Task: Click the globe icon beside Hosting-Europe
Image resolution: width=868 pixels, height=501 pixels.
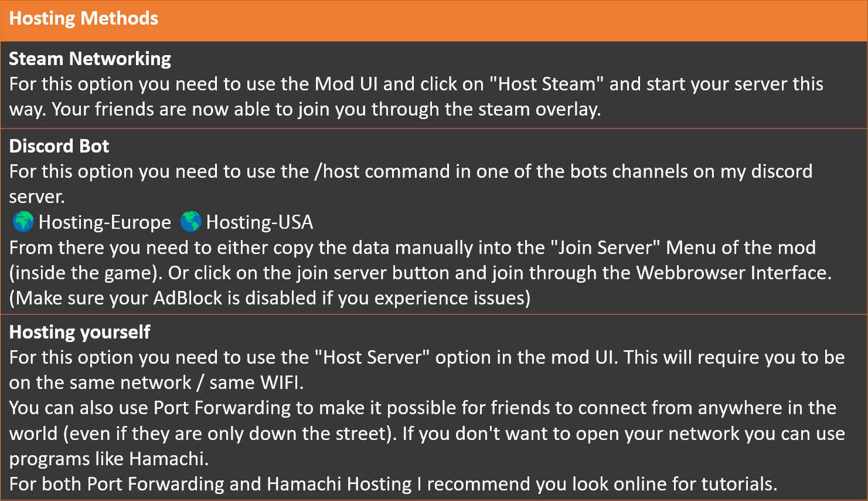Action: 23,222
